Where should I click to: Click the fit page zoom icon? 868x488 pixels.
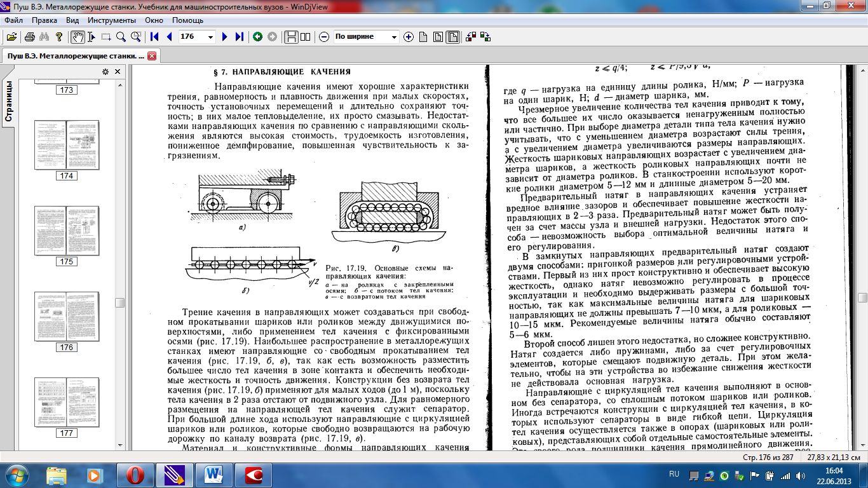438,37
